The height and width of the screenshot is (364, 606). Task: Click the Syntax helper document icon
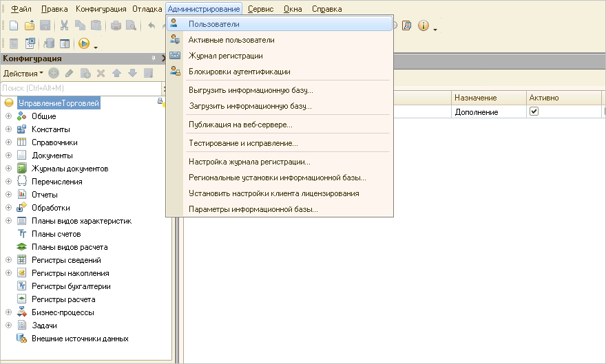[407, 26]
